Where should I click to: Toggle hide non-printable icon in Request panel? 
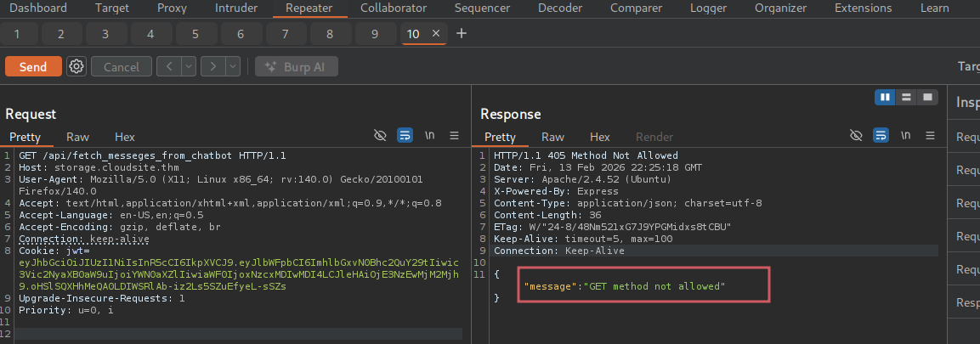(380, 136)
